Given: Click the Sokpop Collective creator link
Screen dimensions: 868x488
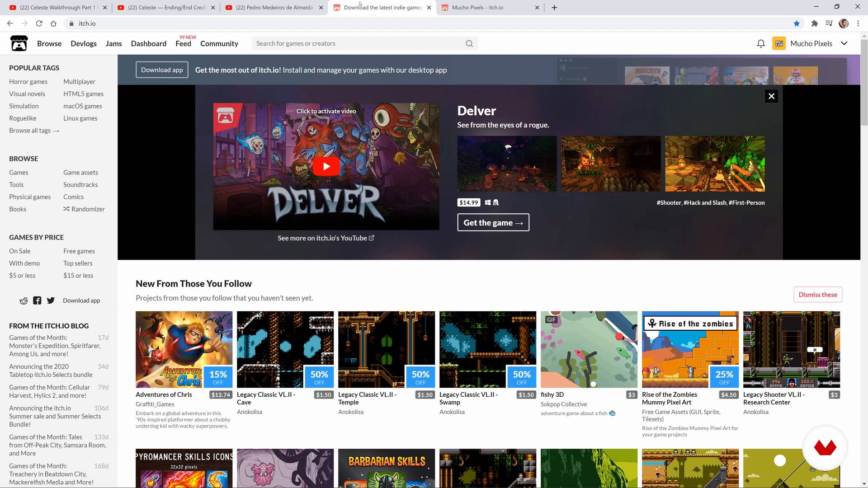Looking at the screenshot, I should [564, 404].
